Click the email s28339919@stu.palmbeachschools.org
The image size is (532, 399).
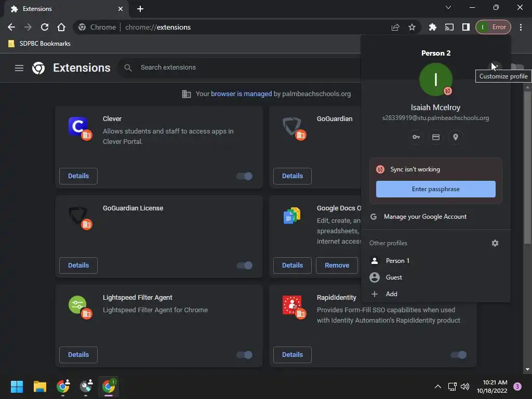click(x=436, y=118)
